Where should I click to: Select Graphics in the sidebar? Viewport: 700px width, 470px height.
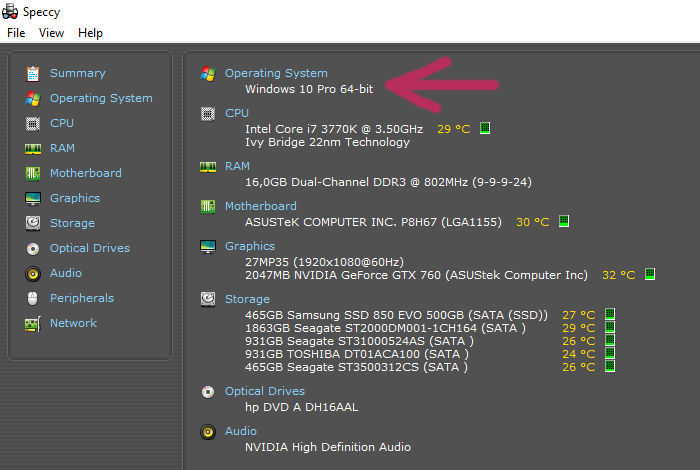(x=75, y=198)
